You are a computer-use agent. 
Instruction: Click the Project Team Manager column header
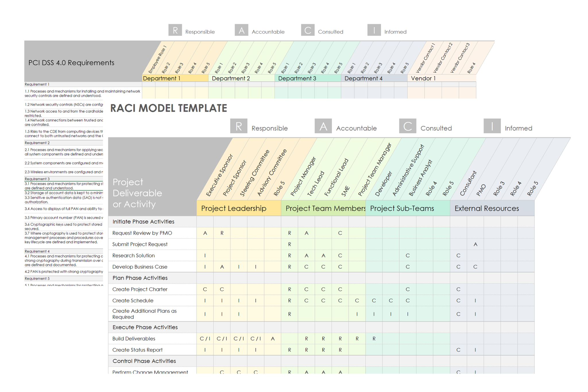point(375,170)
